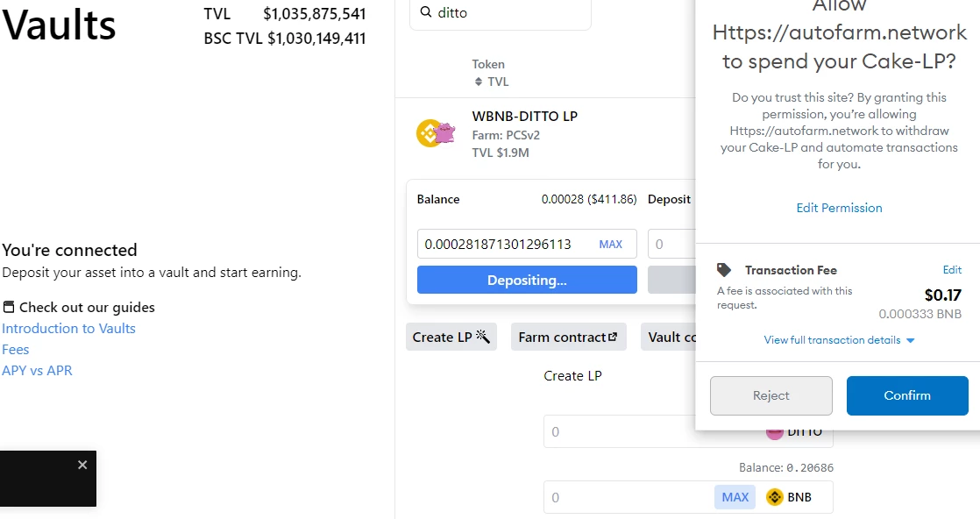Screen dimensions: 980x519
Task: Open Vault contract button
Action: pyautogui.click(x=668, y=337)
